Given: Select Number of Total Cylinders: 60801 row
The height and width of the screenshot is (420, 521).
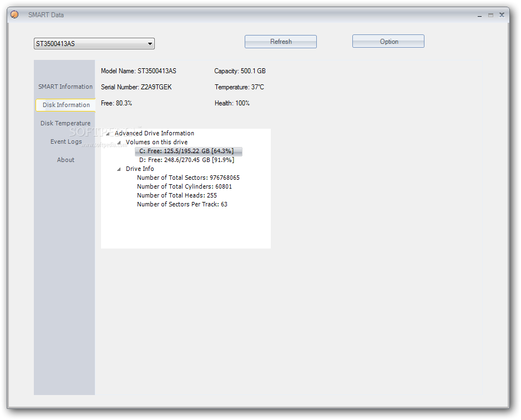Looking at the screenshot, I should click(x=184, y=187).
